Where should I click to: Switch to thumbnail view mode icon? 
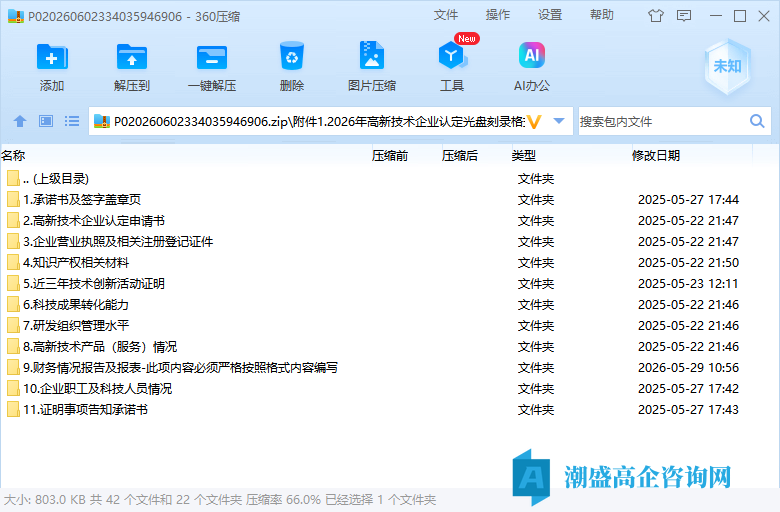click(46, 121)
